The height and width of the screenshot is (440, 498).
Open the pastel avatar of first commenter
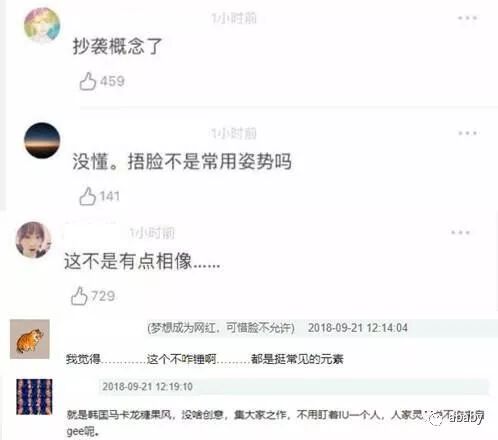tap(42, 25)
